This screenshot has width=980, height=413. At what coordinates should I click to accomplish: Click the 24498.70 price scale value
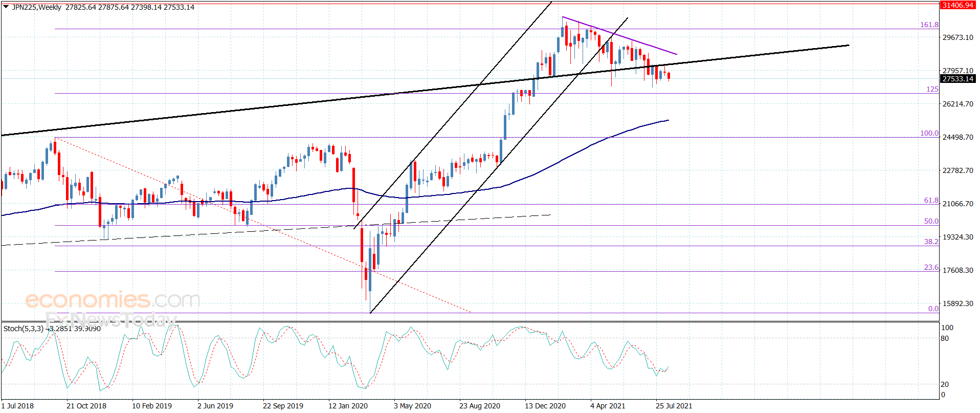coord(957,137)
